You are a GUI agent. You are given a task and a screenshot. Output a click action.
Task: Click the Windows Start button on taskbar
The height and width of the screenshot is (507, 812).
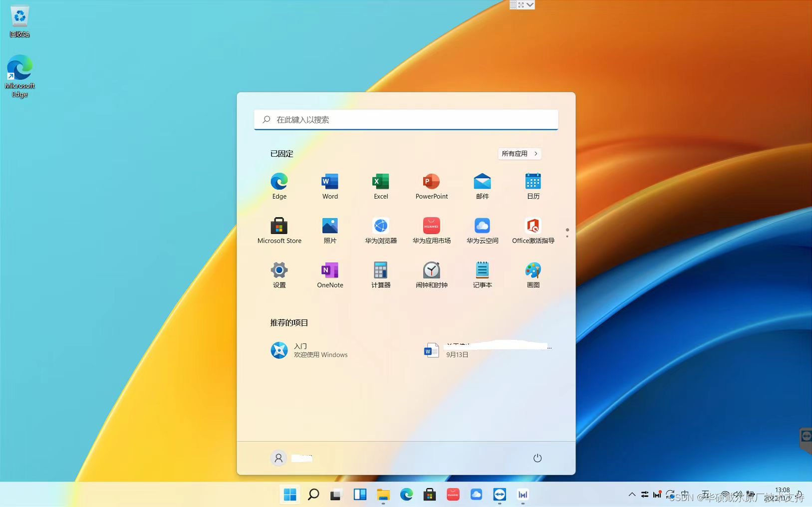289,495
